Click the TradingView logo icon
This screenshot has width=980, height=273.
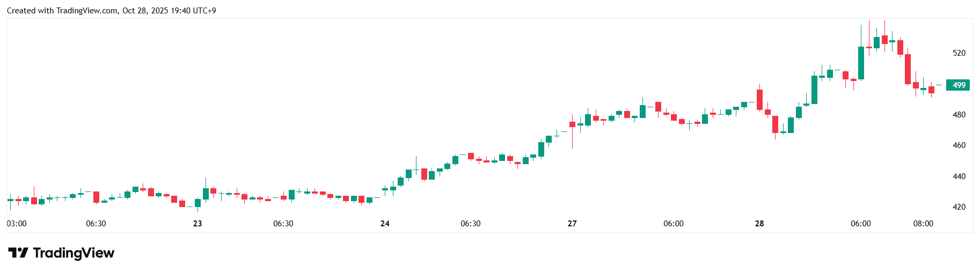point(18,253)
